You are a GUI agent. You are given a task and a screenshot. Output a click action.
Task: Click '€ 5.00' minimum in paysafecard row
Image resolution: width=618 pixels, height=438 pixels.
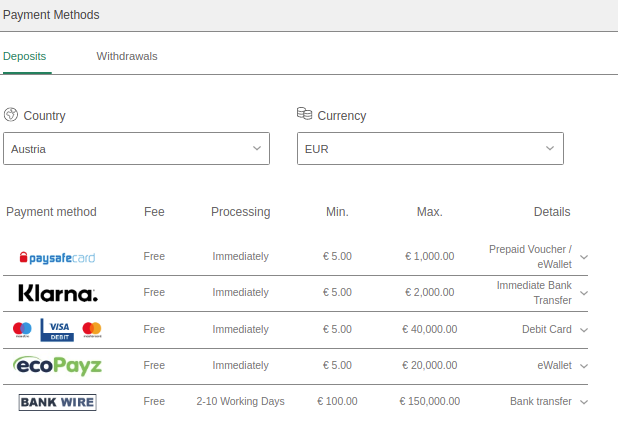337,256
